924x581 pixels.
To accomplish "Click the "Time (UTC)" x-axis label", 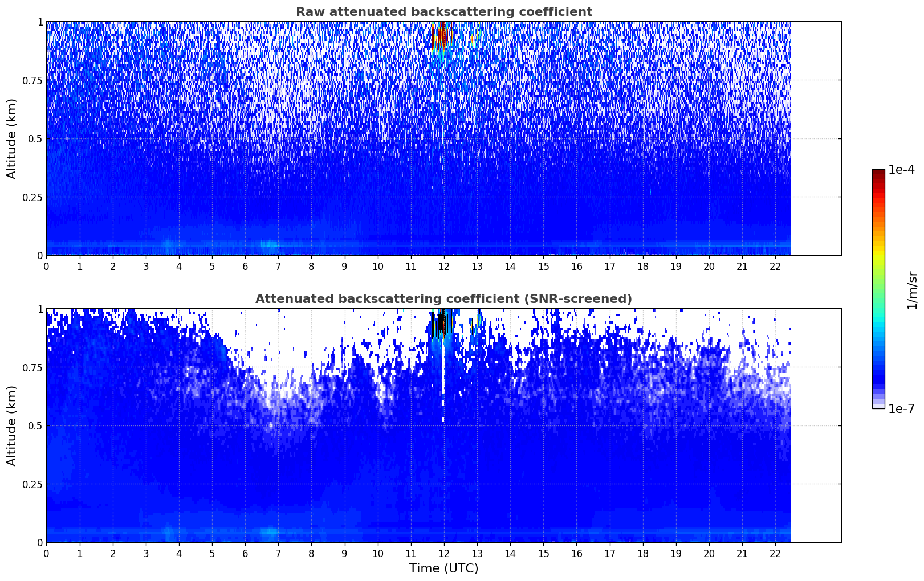I will (x=443, y=568).
